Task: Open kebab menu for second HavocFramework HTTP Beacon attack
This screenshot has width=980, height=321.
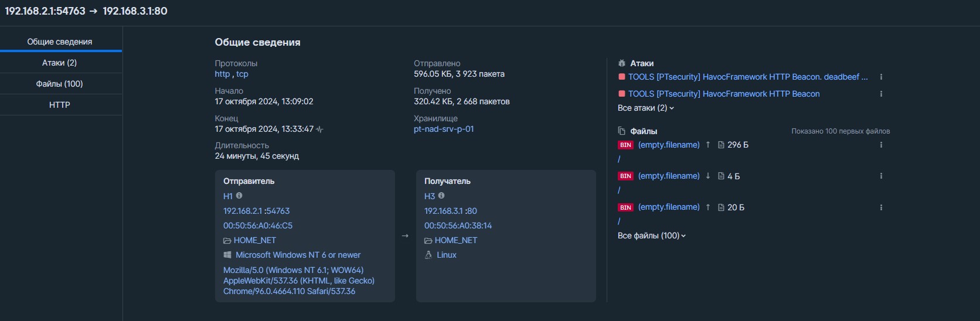Action: click(x=881, y=94)
